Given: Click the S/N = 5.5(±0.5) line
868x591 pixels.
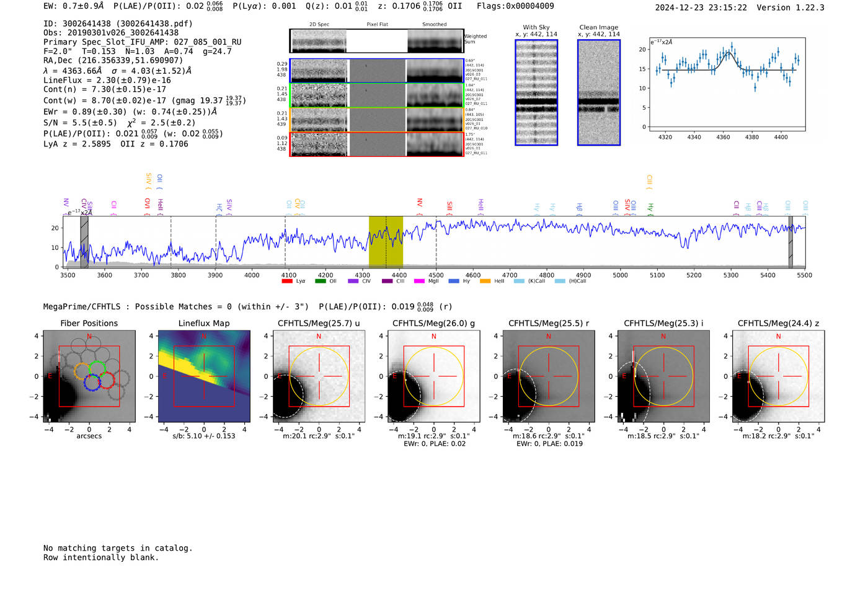Looking at the screenshot, I should point(119,123).
